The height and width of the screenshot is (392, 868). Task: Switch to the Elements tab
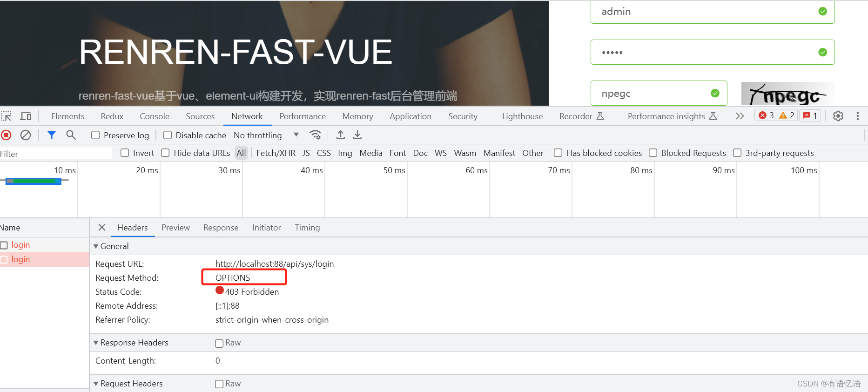(68, 116)
